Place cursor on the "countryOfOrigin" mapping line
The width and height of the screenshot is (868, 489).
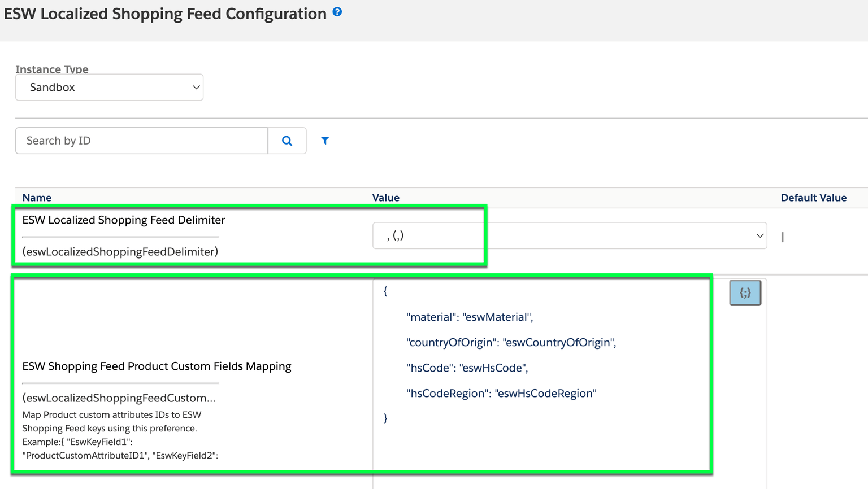pyautogui.click(x=511, y=342)
